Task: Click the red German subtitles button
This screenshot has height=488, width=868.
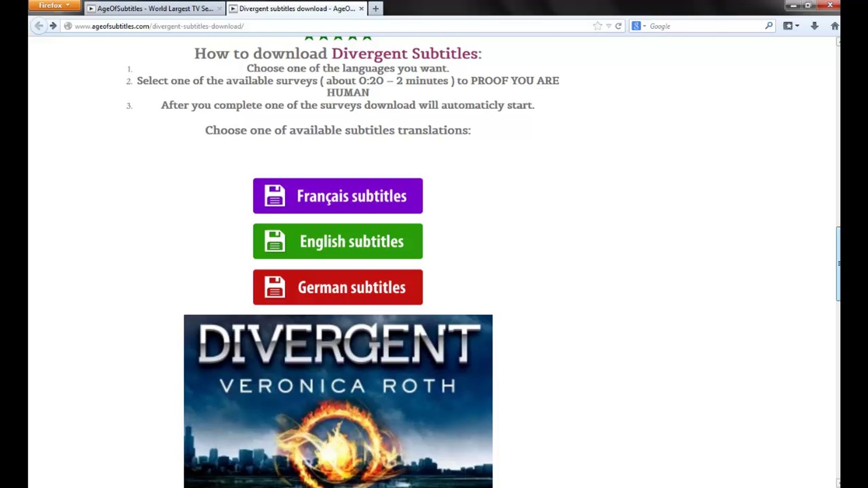Action: 338,287
